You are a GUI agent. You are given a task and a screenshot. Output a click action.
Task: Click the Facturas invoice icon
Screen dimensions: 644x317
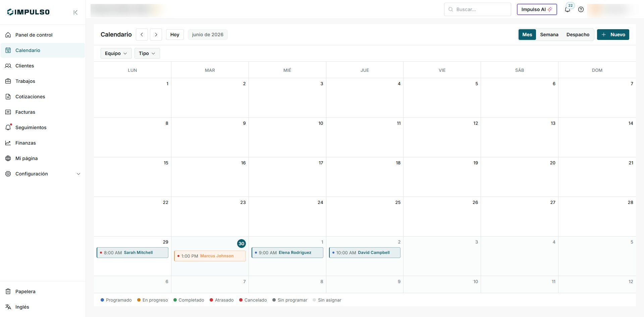tap(8, 112)
